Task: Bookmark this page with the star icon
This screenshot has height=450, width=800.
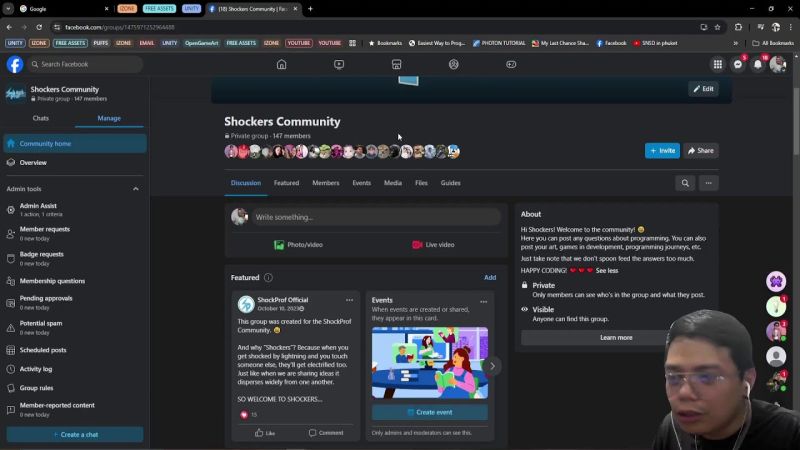Action: point(717,27)
